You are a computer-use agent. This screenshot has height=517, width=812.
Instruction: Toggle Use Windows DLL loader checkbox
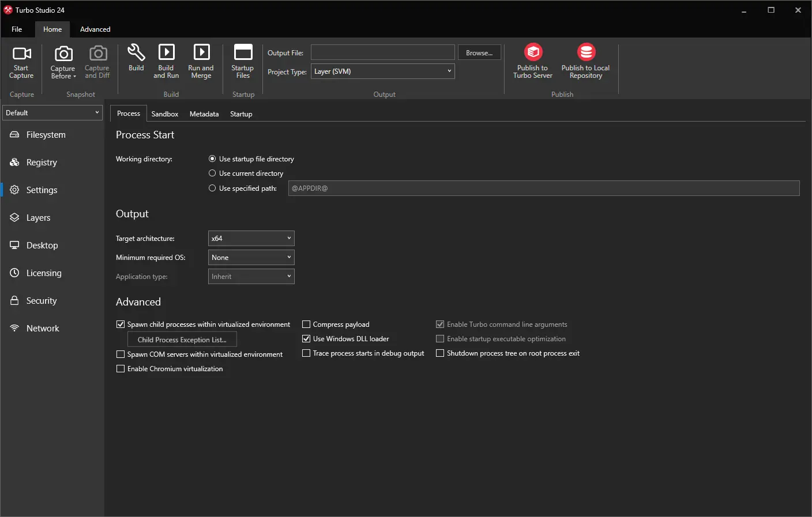coord(306,339)
